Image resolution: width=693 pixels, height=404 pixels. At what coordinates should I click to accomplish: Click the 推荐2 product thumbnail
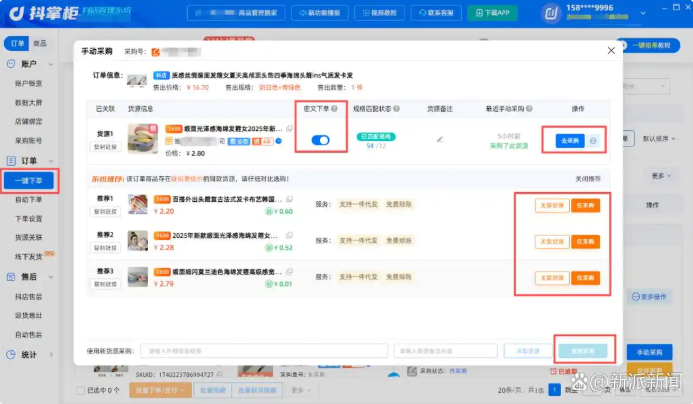(137, 241)
